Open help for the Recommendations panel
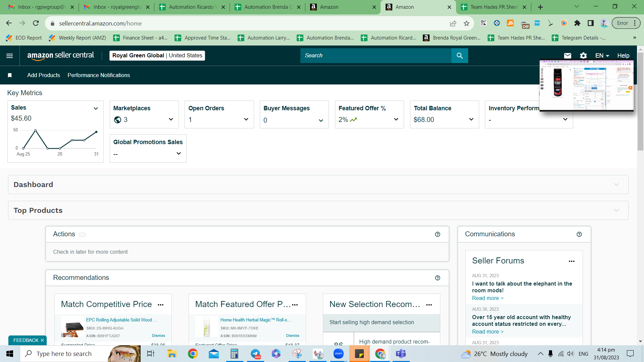 click(438, 278)
